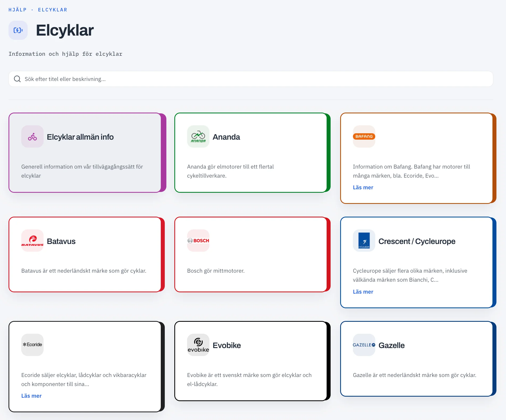Click the evobike logo icon
Screen dimensions: 506x420
click(x=198, y=345)
